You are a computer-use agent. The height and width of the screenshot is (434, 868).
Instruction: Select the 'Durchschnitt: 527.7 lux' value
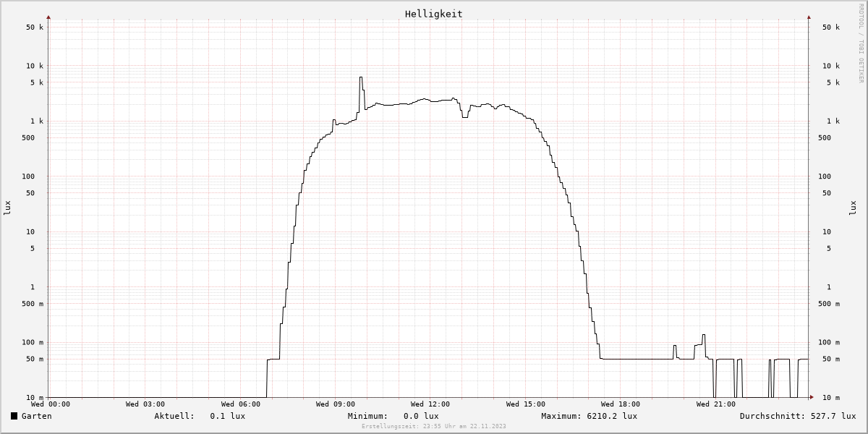click(x=798, y=416)
